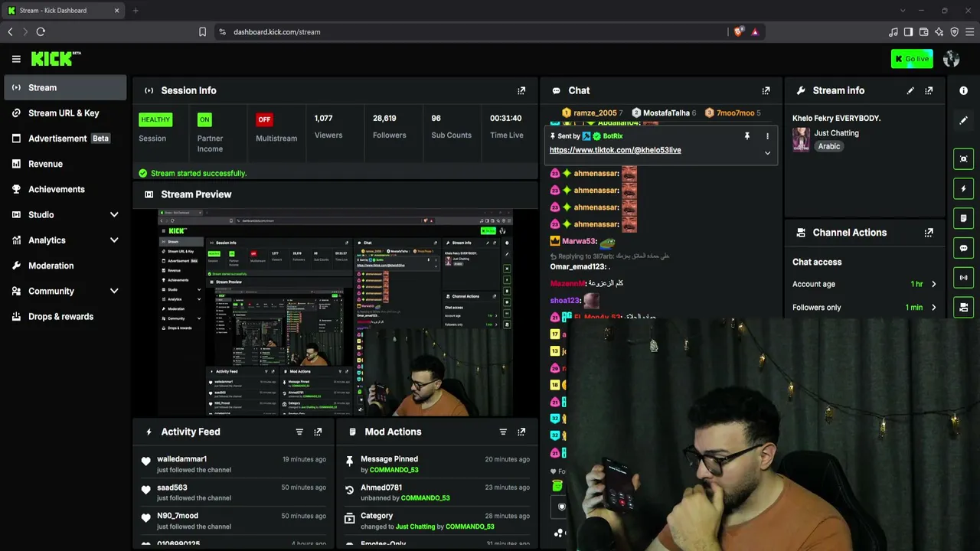Viewport: 980px width, 551px height.
Task: Pop out the Chat panel
Action: (766, 90)
